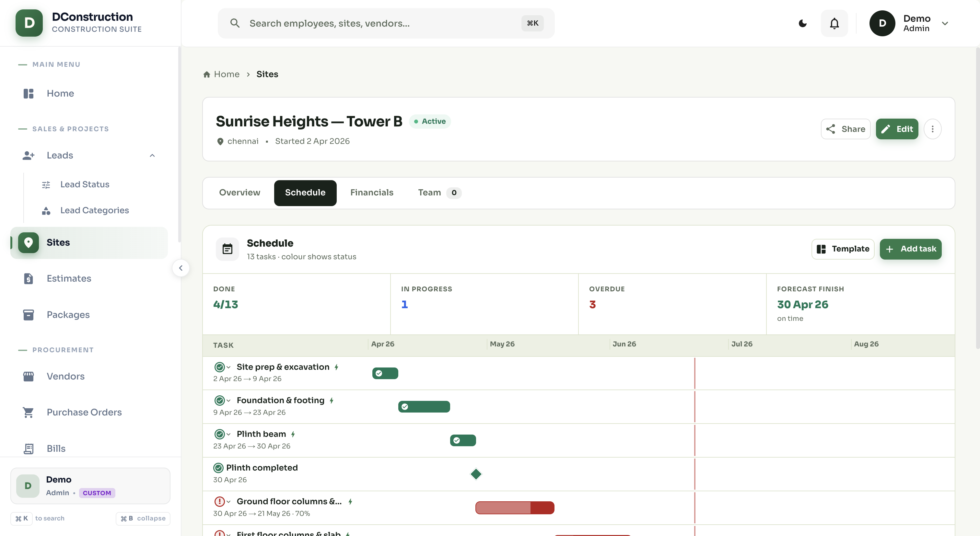Image resolution: width=980 pixels, height=536 pixels.
Task: Open Lead Categories submenu item
Action: (x=95, y=210)
